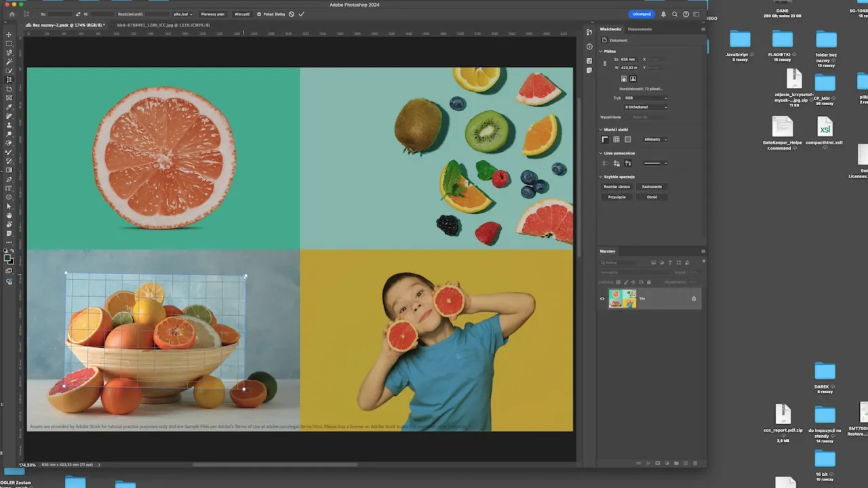Click the Pierwszy plan button
Image resolution: width=868 pixels, height=488 pixels.
pos(213,14)
